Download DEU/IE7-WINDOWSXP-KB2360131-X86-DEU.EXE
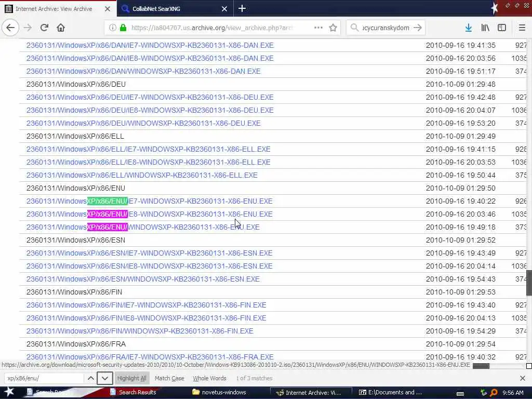Viewport: 532px width, 399px height. tap(150, 97)
